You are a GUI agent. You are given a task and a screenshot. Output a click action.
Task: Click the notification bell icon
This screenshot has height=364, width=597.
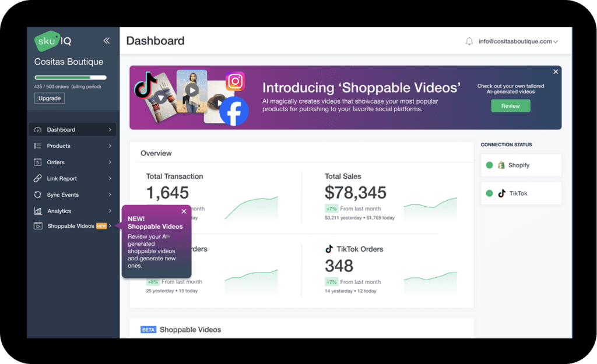click(469, 41)
